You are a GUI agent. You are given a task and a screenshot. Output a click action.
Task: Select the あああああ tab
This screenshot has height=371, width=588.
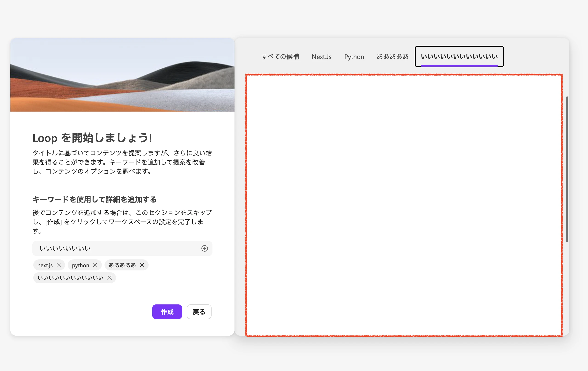coord(392,57)
